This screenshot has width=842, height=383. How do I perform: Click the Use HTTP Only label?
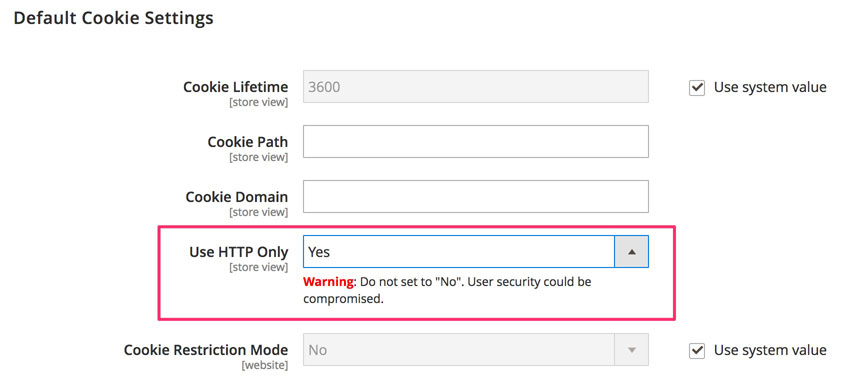click(239, 251)
